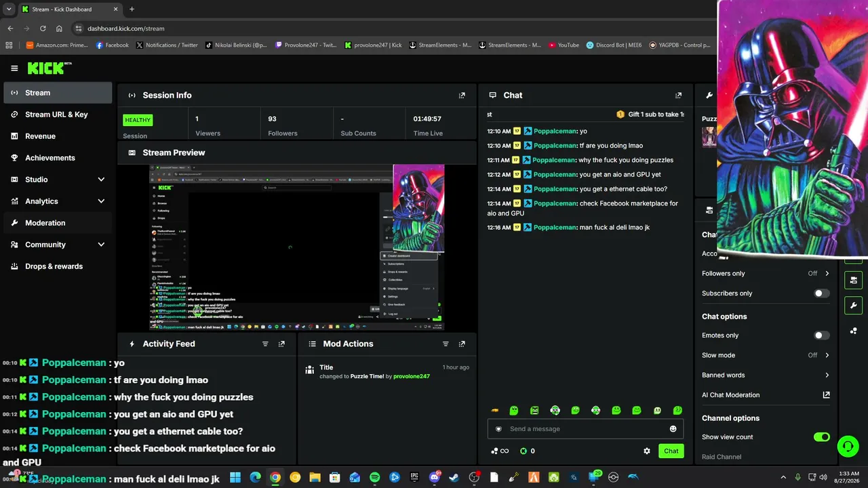This screenshot has width=868, height=488.
Task: Click Raid Channel option
Action: [722, 457]
